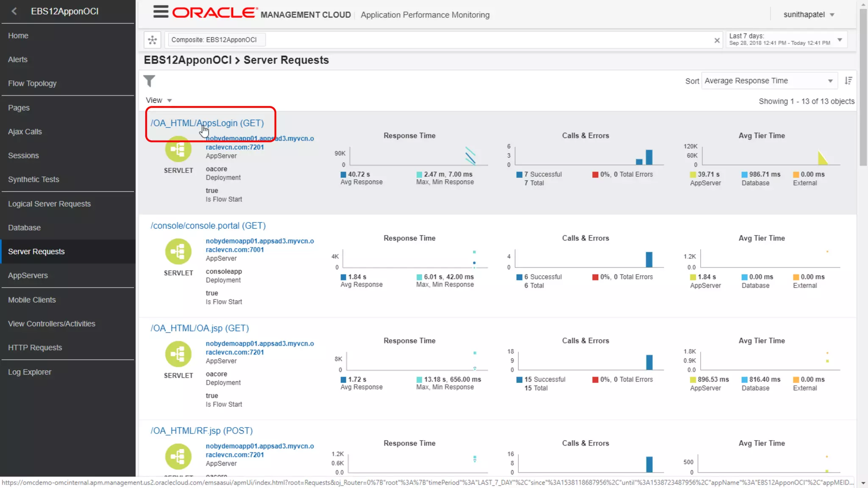Click the Oracle Management Cloud logo
This screenshot has width=868, height=488.
tap(262, 13)
